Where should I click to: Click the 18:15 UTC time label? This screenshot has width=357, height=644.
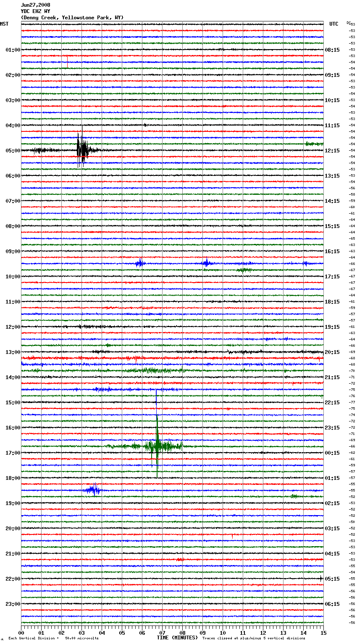tap(332, 302)
